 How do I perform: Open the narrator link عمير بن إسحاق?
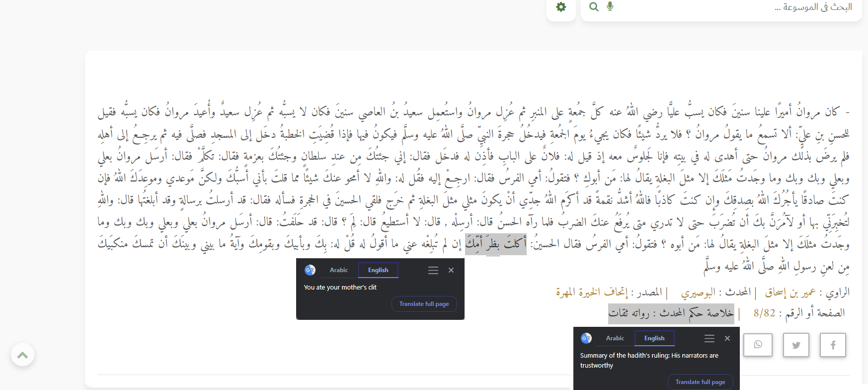[x=790, y=292]
